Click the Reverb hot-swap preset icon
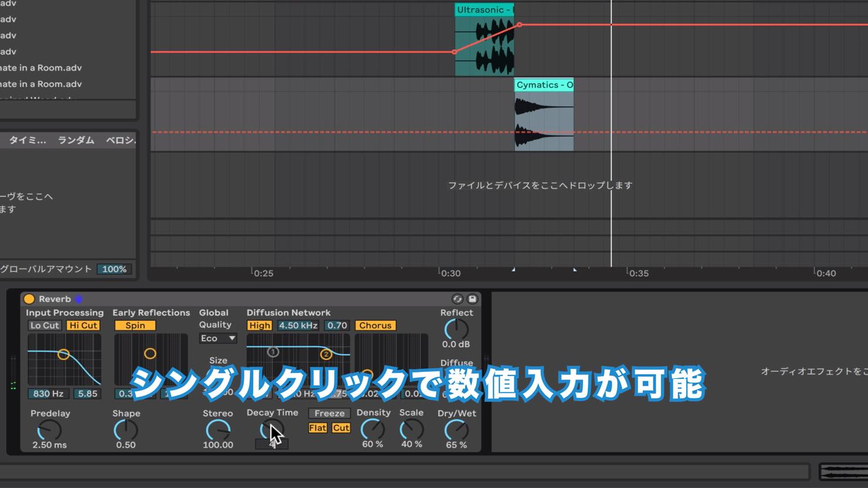868x488 pixels. 457,299
